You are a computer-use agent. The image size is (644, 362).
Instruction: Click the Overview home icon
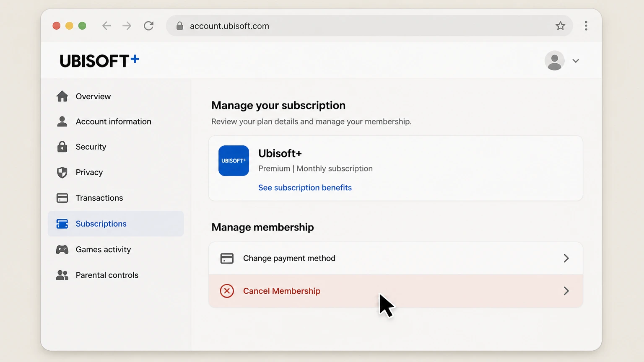tap(62, 96)
